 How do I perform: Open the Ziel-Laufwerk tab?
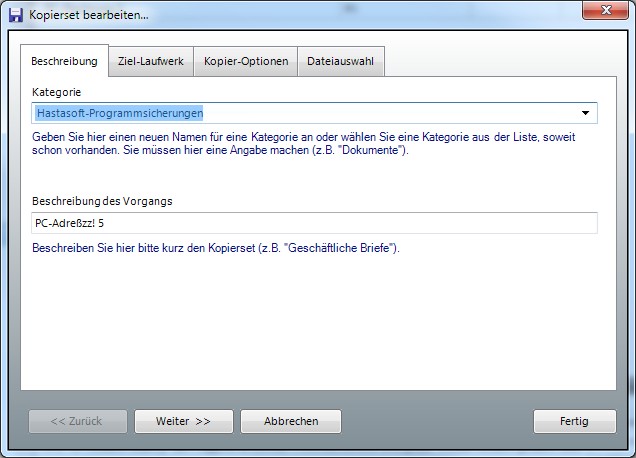pyautogui.click(x=149, y=62)
